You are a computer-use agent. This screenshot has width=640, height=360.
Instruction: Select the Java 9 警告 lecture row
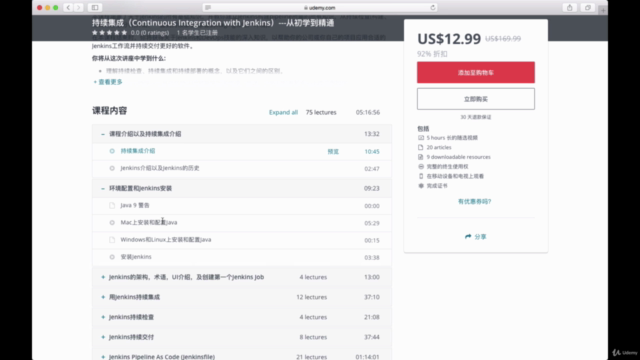pyautogui.click(x=242, y=205)
